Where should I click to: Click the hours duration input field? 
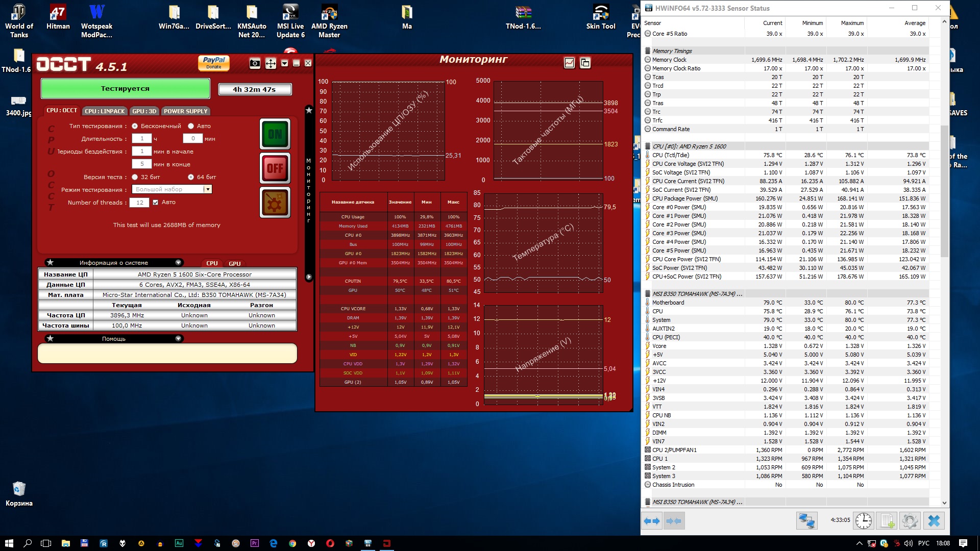(142, 139)
